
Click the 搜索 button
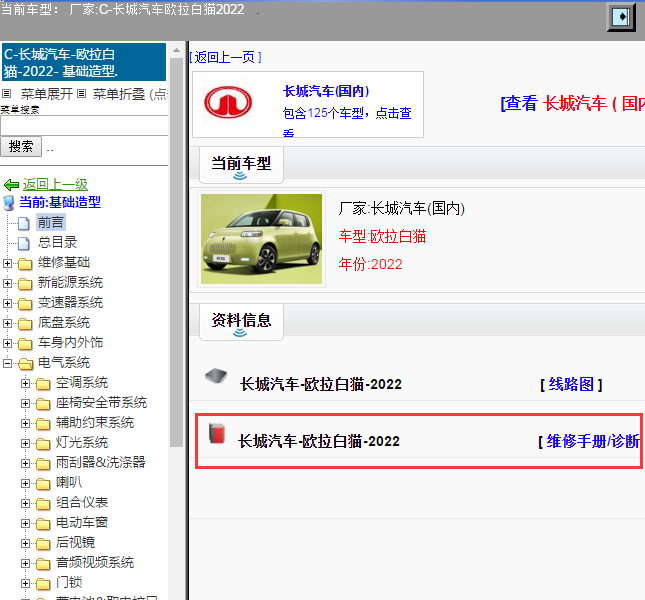coord(21,147)
